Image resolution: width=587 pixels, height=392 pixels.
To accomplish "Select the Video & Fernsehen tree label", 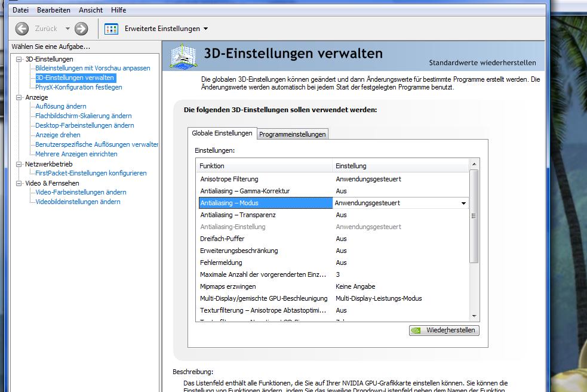I will pos(52,183).
